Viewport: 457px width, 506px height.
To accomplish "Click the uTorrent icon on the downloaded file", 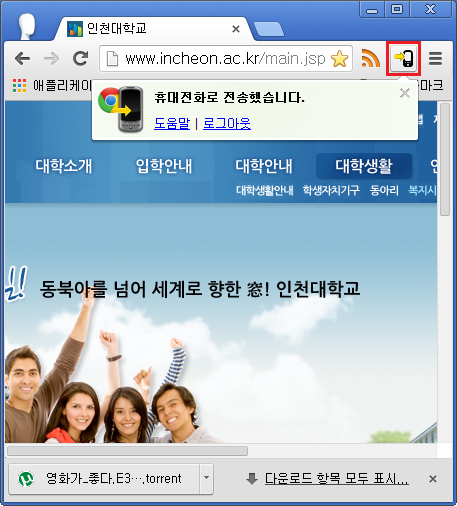I will point(26,479).
